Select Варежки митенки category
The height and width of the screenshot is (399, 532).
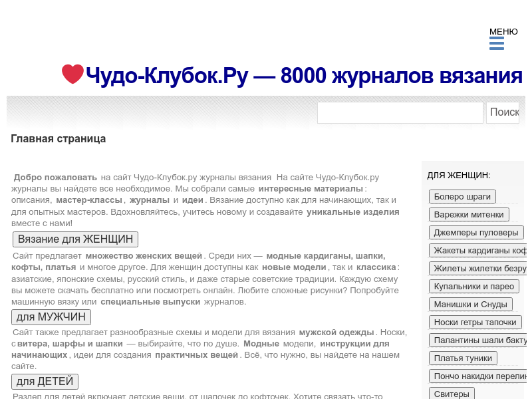coord(469,214)
